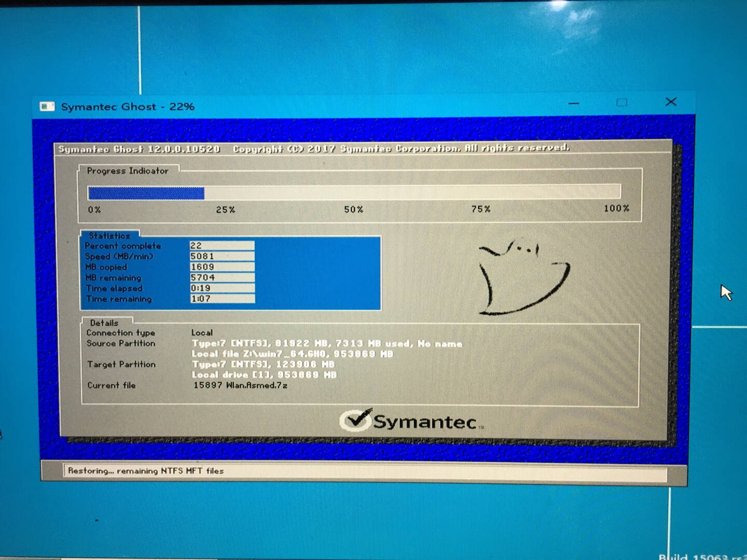
Task: Maximize the Symantec Ghost window
Action: (621, 103)
